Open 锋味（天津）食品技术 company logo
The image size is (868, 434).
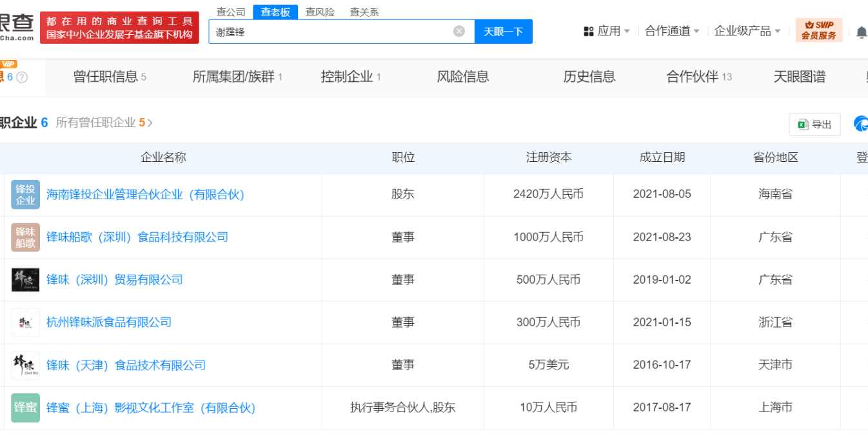pyautogui.click(x=25, y=365)
